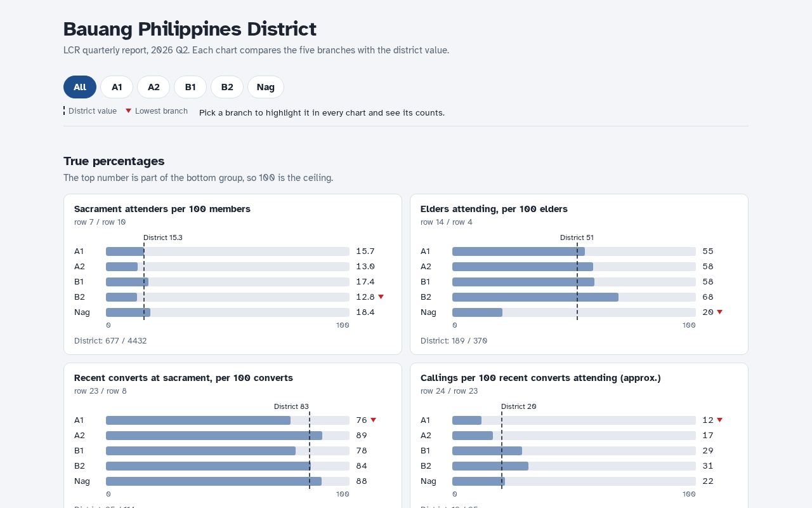
Task: Click the A2 bar in Recent converts chart
Action: 214,436
